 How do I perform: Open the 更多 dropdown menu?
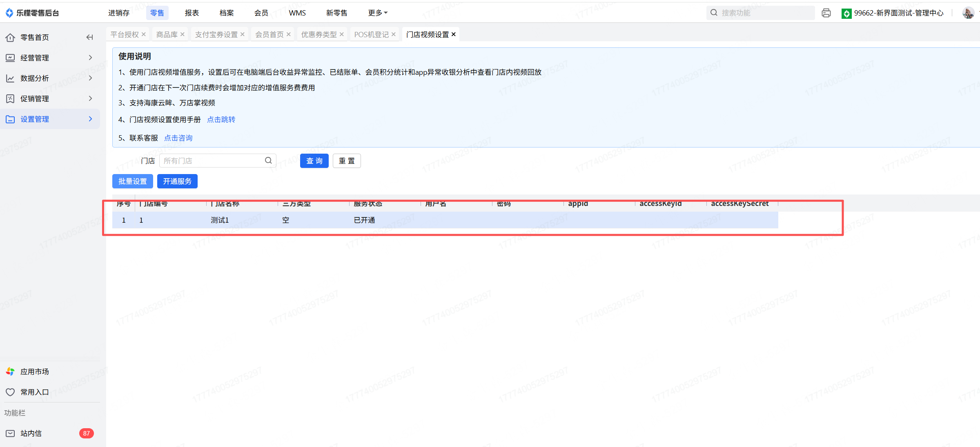[378, 13]
